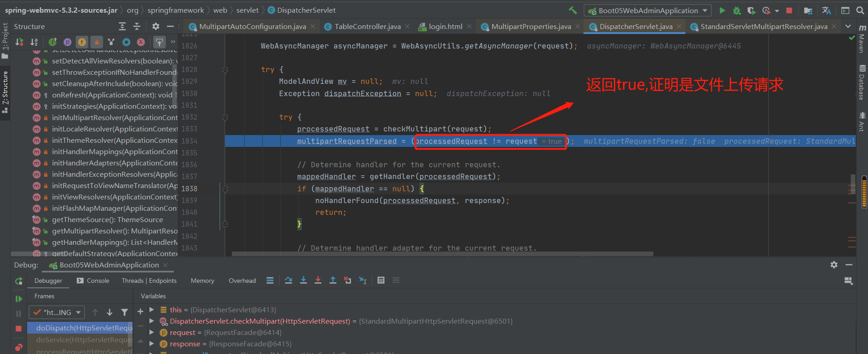Viewport: 868px width, 354px height.
Task: Toggle Show Properties purple p filter
Action: click(x=68, y=42)
